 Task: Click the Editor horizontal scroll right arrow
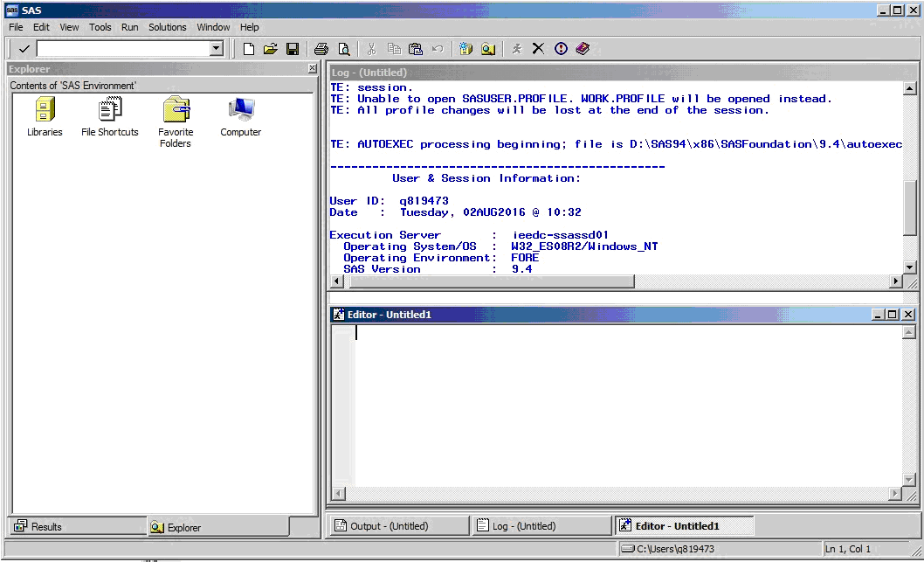(895, 494)
